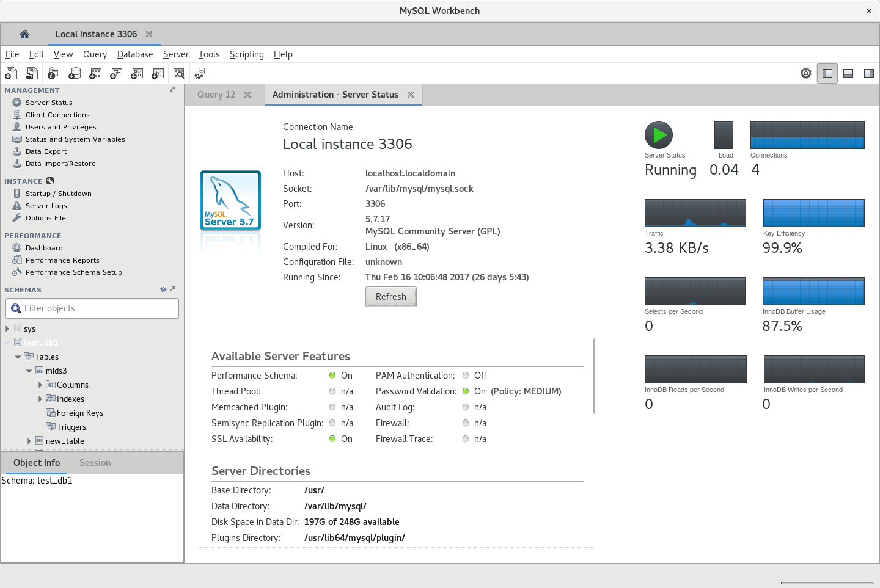The height and width of the screenshot is (588, 880).
Task: Switch to the Session tab
Action: [95, 463]
